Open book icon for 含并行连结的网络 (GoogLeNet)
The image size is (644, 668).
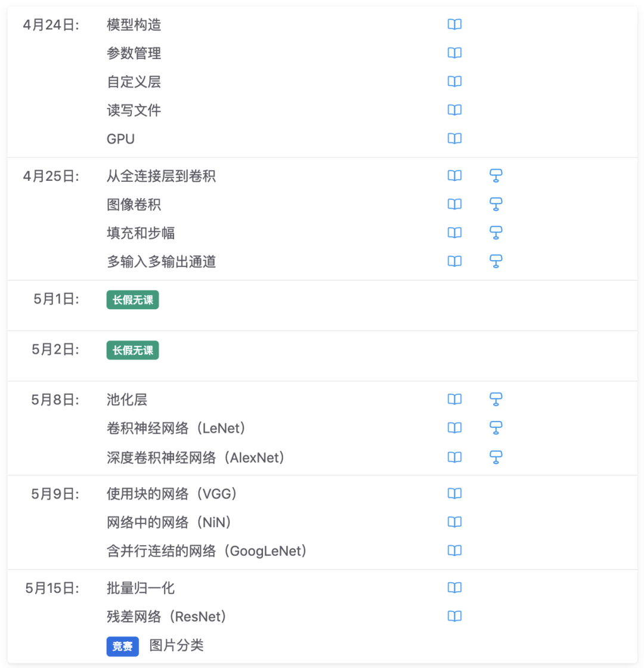coord(454,550)
